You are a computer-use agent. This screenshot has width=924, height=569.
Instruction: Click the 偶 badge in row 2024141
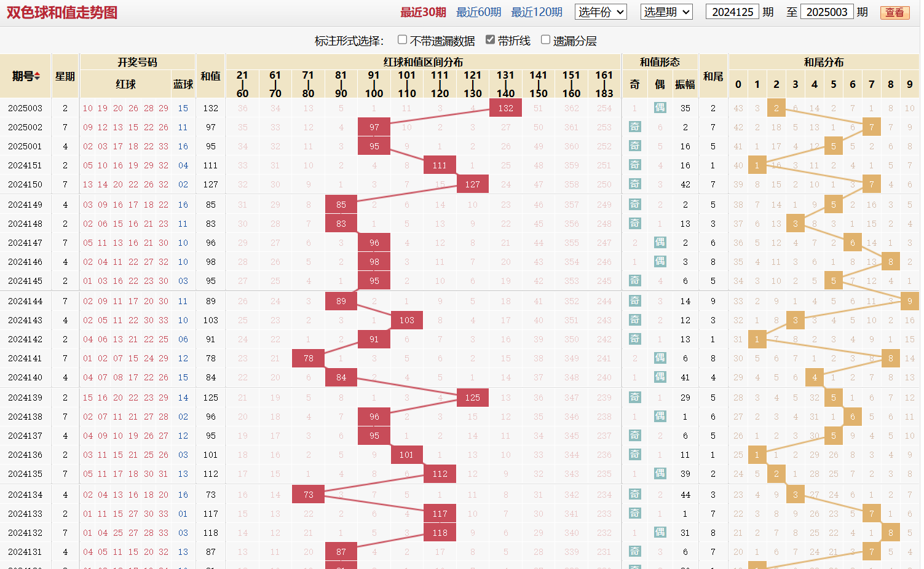pyautogui.click(x=660, y=358)
